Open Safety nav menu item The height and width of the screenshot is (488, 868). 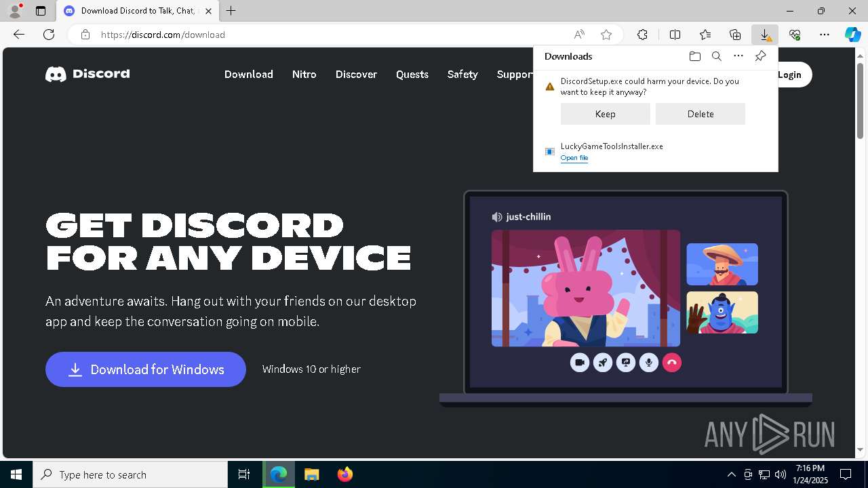pos(462,75)
